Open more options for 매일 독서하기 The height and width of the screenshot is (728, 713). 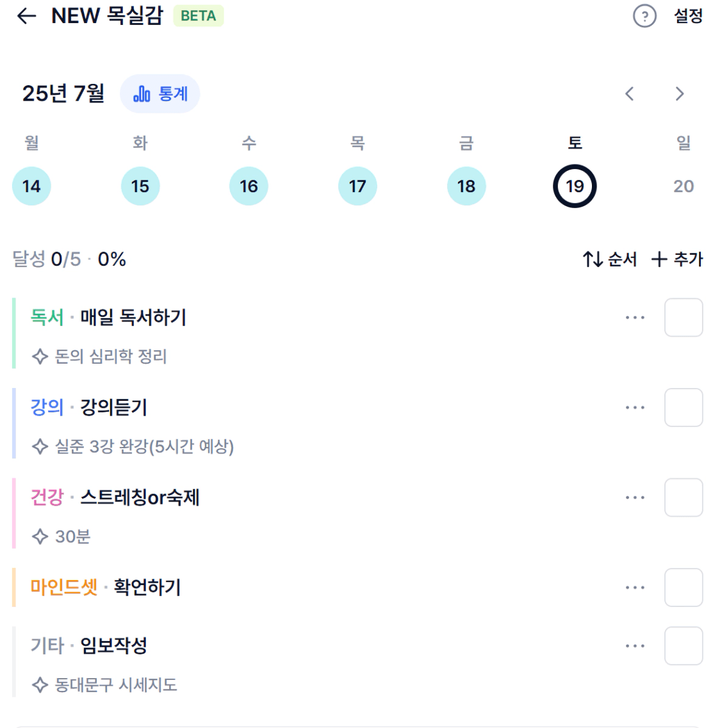[635, 318]
